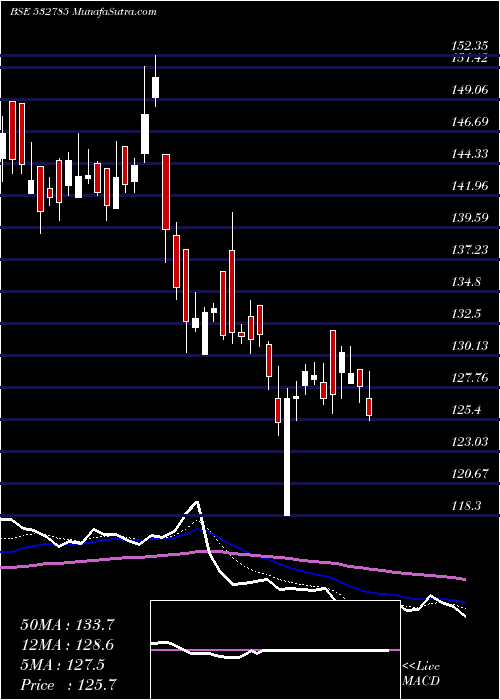Click the 132.5 price level label
Image resolution: width=500 pixels, height=700 pixels.
coord(467,313)
